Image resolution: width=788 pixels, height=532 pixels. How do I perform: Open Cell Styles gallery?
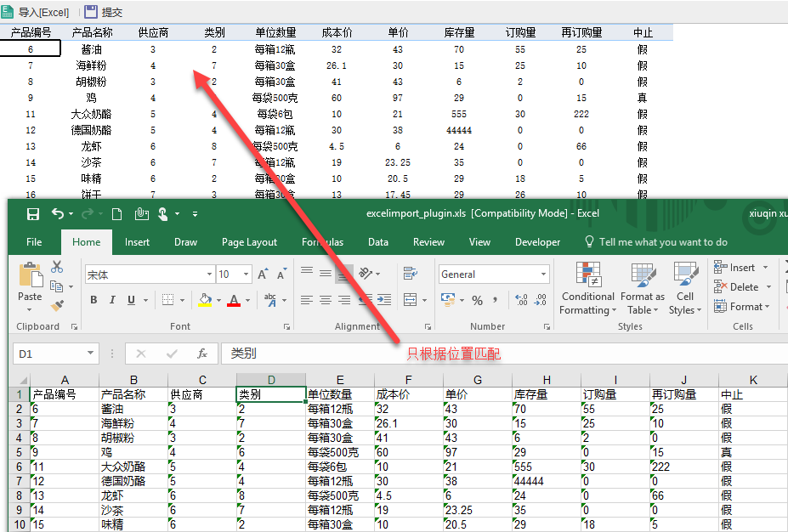pos(685,288)
